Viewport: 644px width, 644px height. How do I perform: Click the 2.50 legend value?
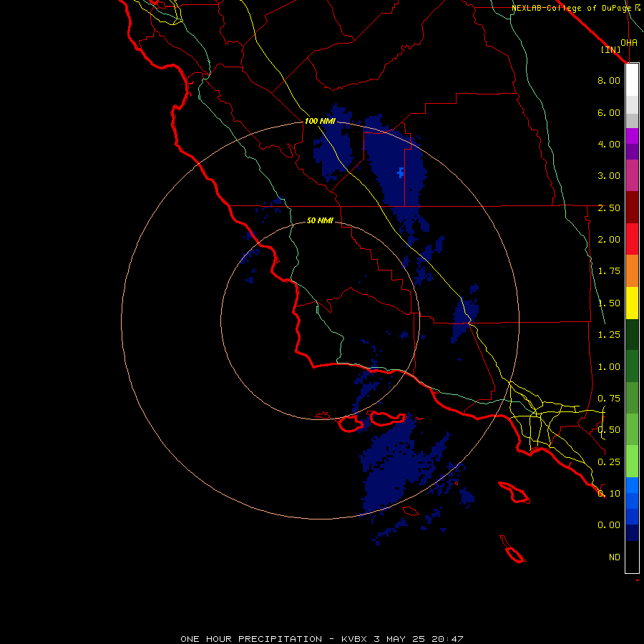[x=609, y=208]
